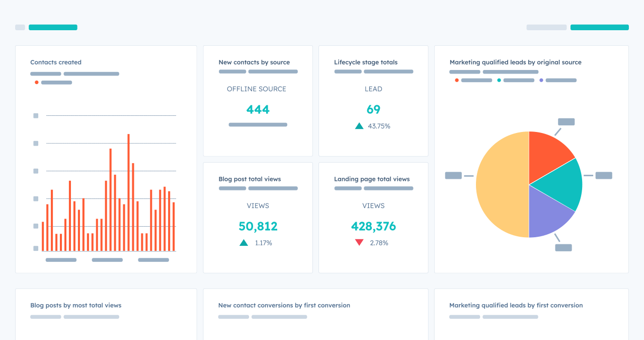This screenshot has width=644, height=340.
Task: Open the Lifecycle stage totals report title
Action: click(366, 62)
